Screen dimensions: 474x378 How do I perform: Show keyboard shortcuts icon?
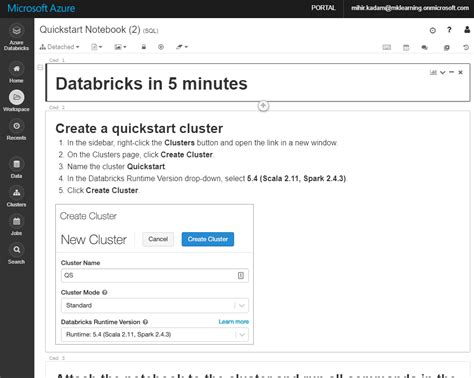click(x=387, y=47)
